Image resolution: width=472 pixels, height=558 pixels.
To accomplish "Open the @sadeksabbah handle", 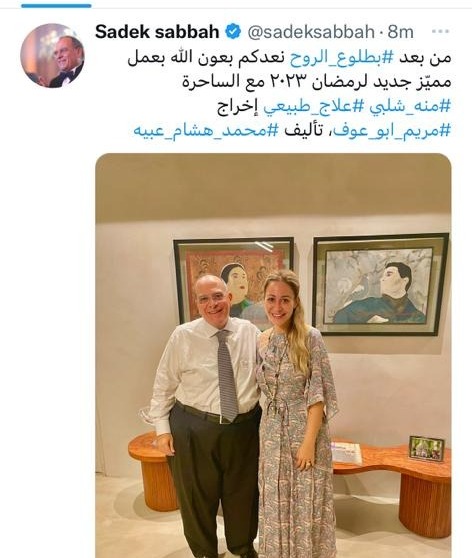I will [x=311, y=32].
